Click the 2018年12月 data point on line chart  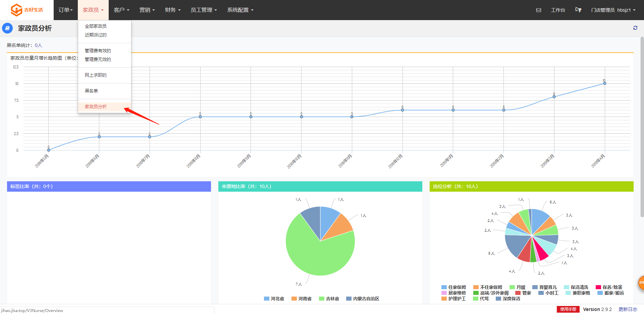point(402,110)
